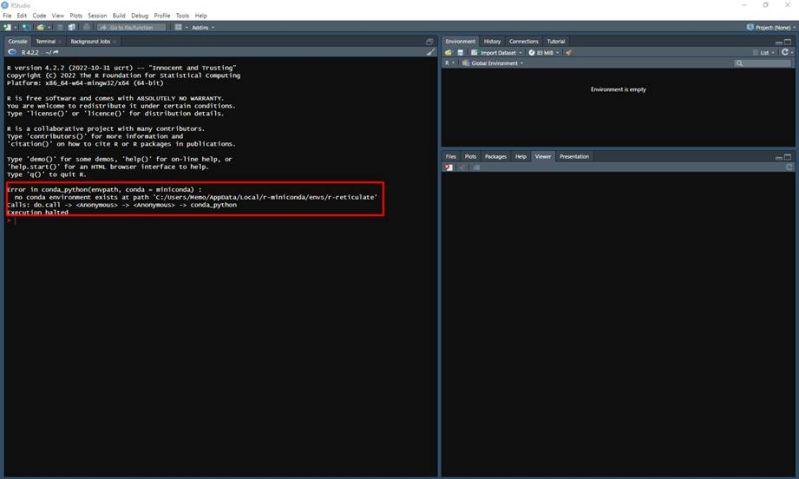Screen dimensions: 799x479
Task: Open the Build menu
Action: pyautogui.click(x=119, y=16)
